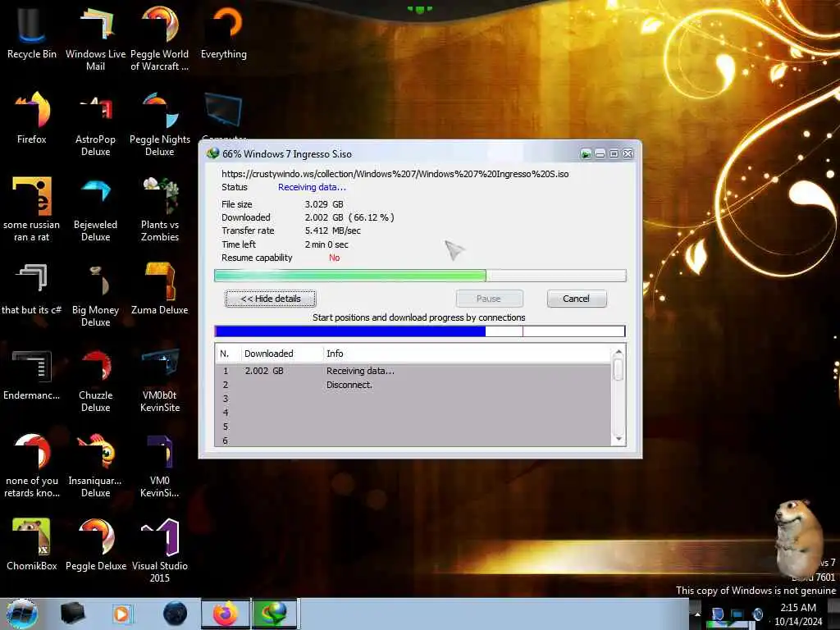Click the File size value 3.029 GB

[324, 204]
